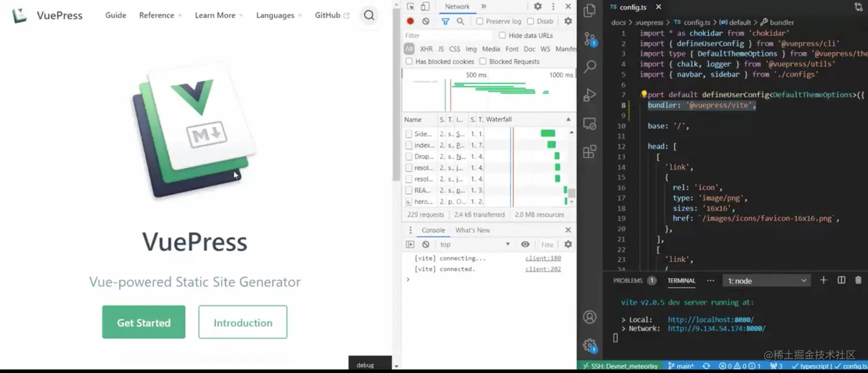Switch to the Console drawer tab
The height and width of the screenshot is (373, 868).
(x=433, y=230)
